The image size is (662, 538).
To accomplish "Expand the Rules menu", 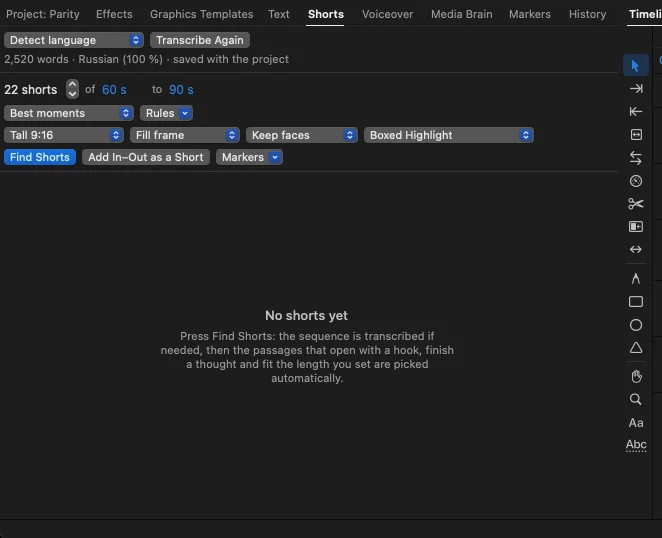I will 166,113.
